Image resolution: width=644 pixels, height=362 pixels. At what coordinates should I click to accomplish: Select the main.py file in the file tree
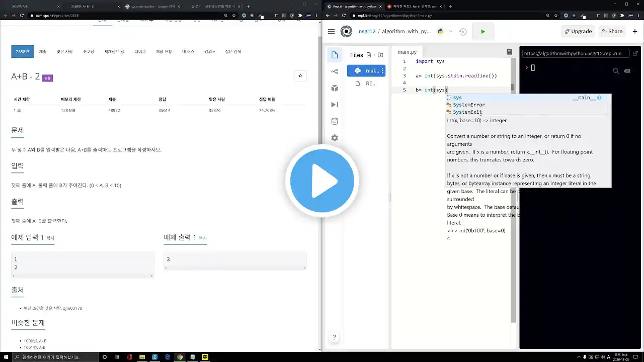(366, 71)
